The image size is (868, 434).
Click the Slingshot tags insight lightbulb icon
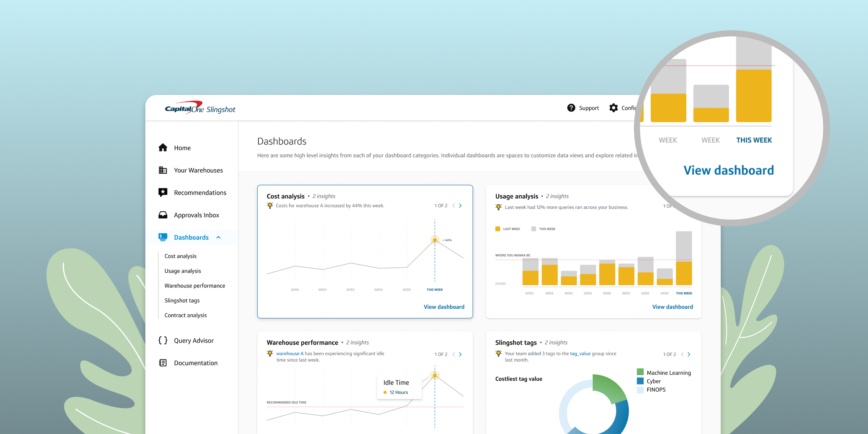click(498, 353)
